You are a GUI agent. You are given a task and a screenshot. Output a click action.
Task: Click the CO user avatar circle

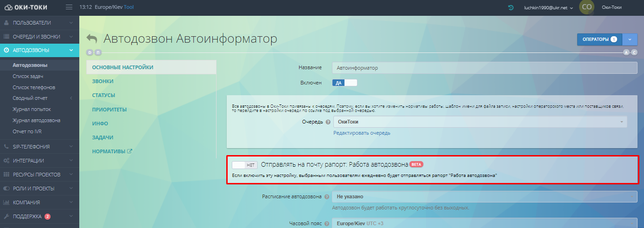(x=587, y=7)
